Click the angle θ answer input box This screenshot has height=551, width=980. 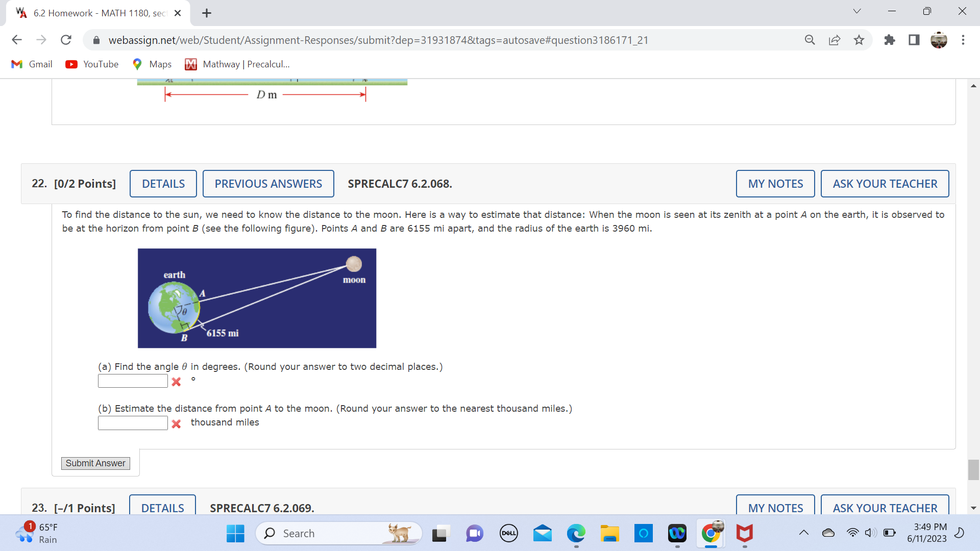(x=132, y=381)
